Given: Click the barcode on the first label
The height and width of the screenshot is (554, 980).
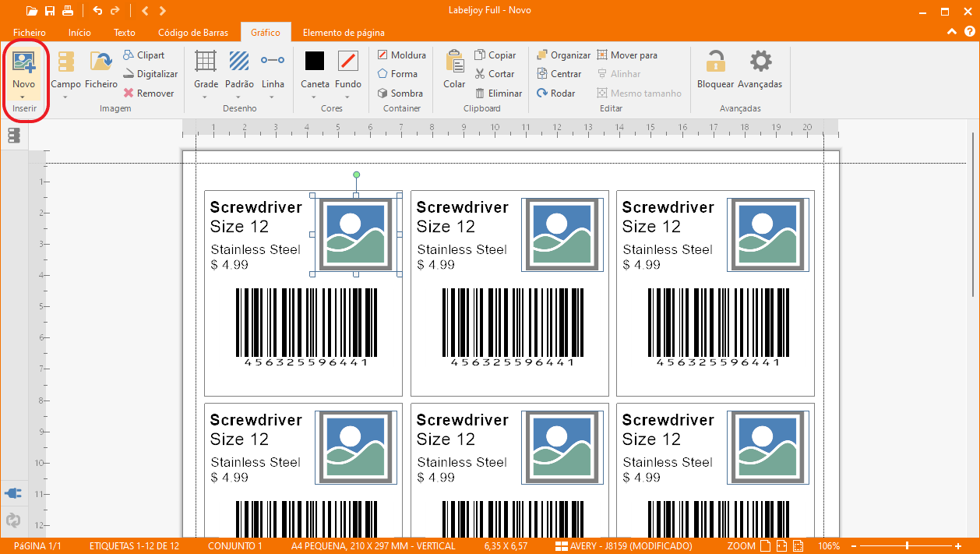Looking at the screenshot, I should 305,327.
